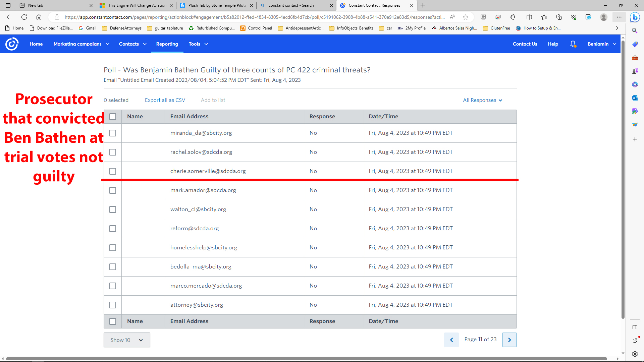
Task: Select the attorney@sbcity.org row checkbox
Action: click(x=113, y=305)
